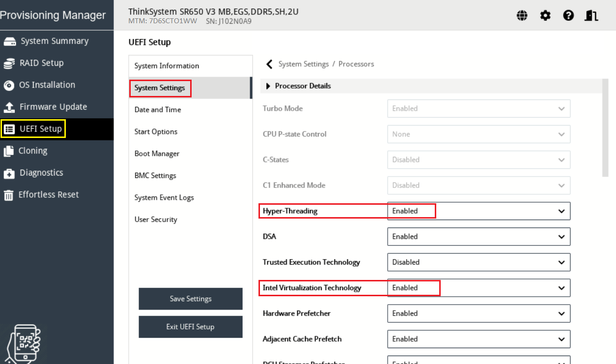Viewport: 616px width, 364px height.
Task: Expand the Processor Details section
Action: coord(268,86)
